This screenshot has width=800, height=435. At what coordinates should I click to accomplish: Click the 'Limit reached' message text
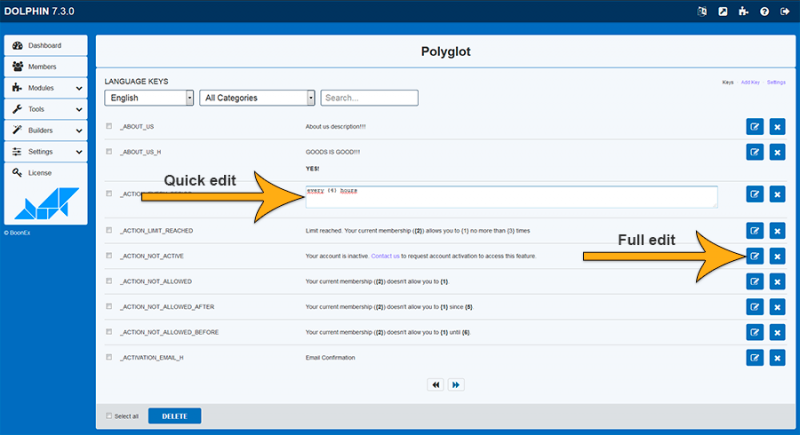coord(417,231)
